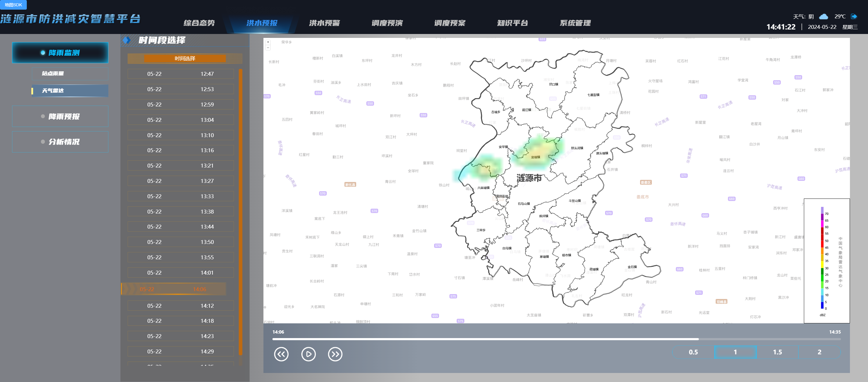Select playback speed 1.5
This screenshot has width=868, height=382.
click(x=777, y=352)
